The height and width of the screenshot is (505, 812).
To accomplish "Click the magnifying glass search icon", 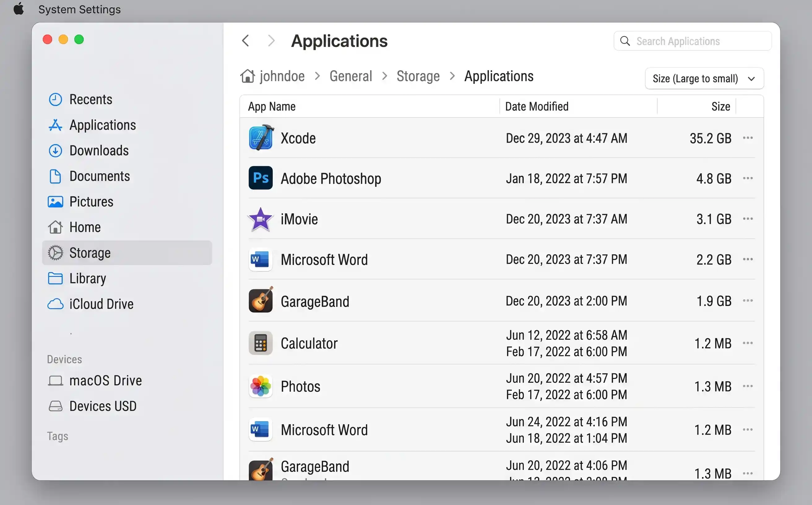I will click(x=625, y=41).
